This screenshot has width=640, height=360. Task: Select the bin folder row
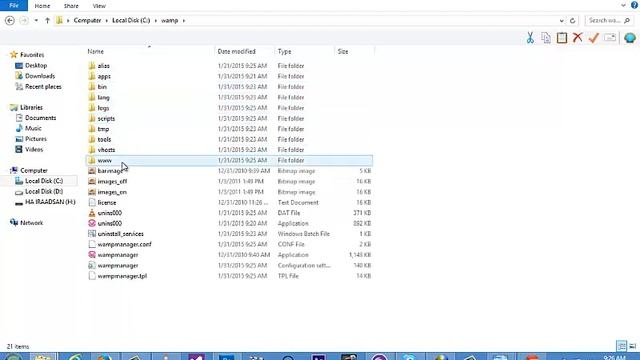point(229,87)
